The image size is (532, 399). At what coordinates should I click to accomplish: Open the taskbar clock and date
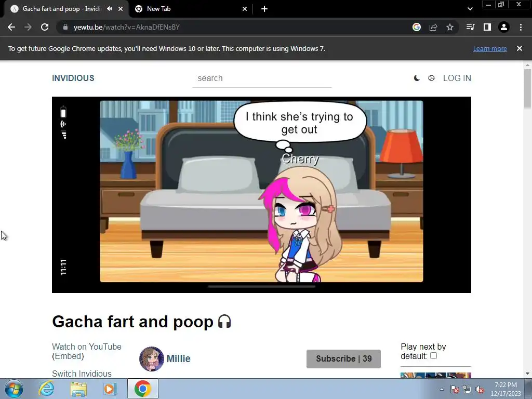pyautogui.click(x=506, y=389)
